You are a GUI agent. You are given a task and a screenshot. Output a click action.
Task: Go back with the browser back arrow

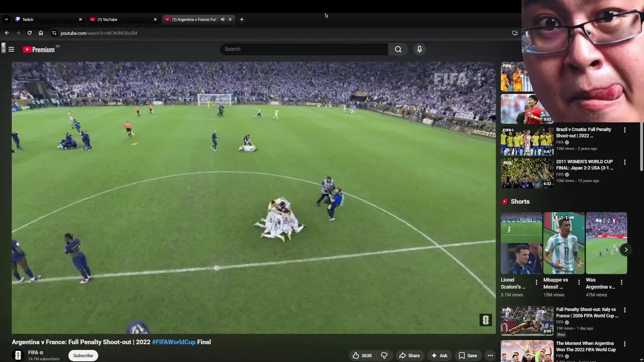7,33
